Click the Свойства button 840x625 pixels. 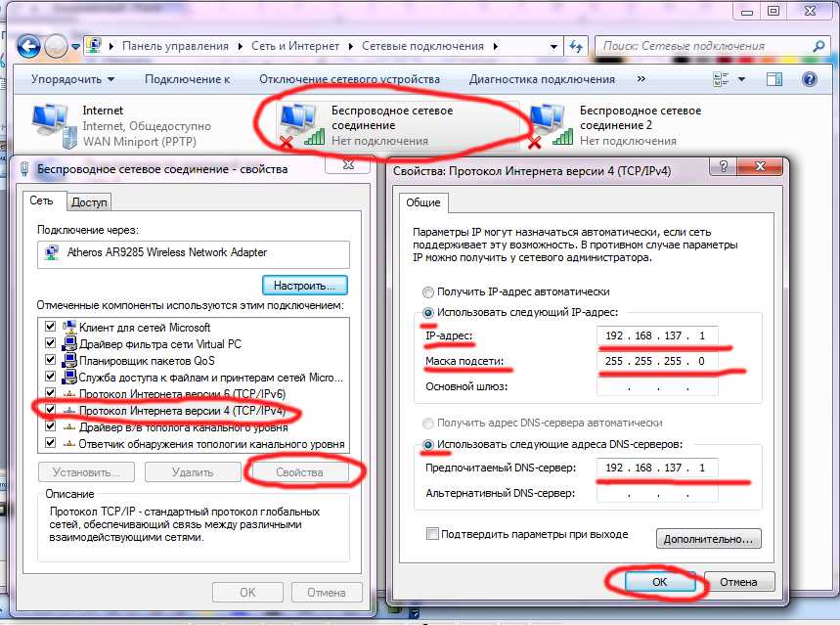(299, 472)
